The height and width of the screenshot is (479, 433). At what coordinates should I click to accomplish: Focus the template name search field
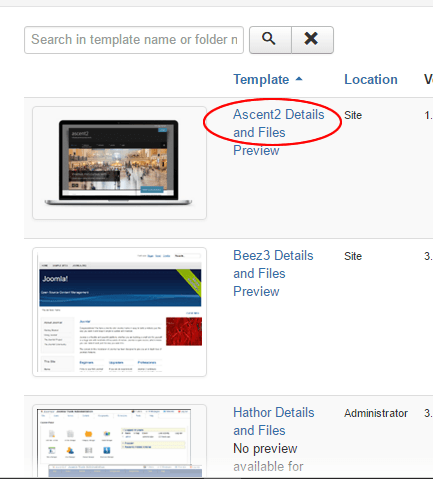134,40
